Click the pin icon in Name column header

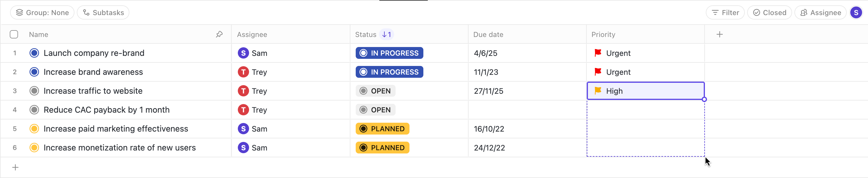(219, 34)
